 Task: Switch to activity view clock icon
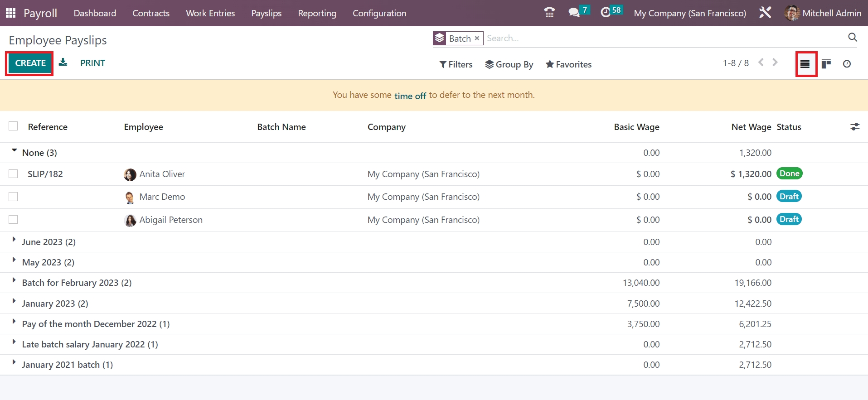847,64
